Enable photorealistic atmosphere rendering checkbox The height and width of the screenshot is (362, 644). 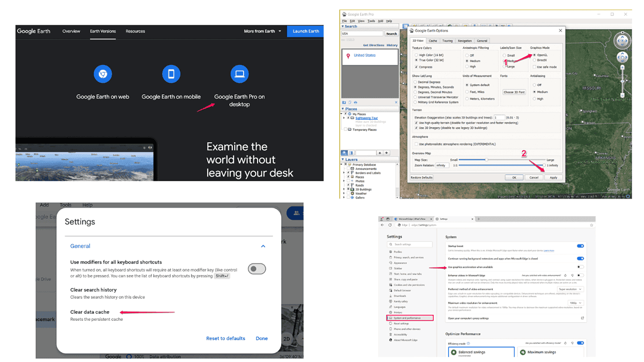click(x=416, y=144)
